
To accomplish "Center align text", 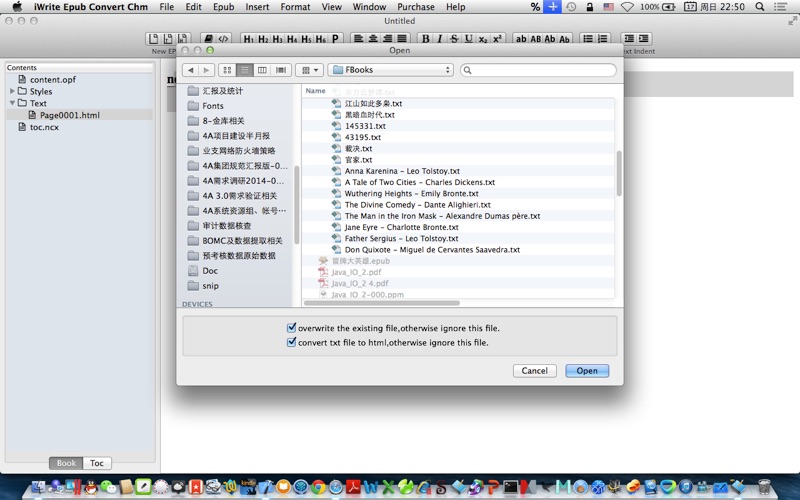I will click(373, 39).
